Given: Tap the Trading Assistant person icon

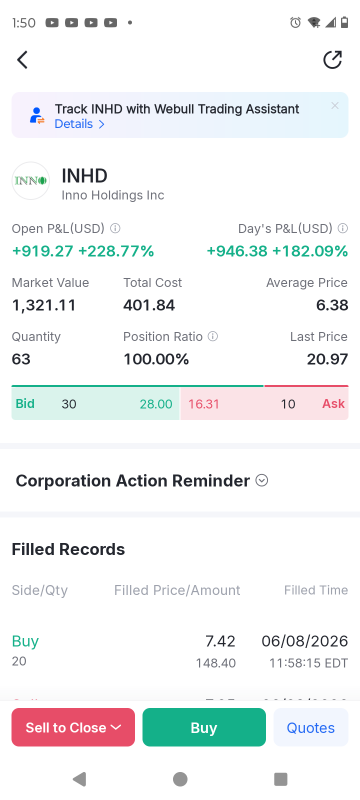Looking at the screenshot, I should 36,115.
